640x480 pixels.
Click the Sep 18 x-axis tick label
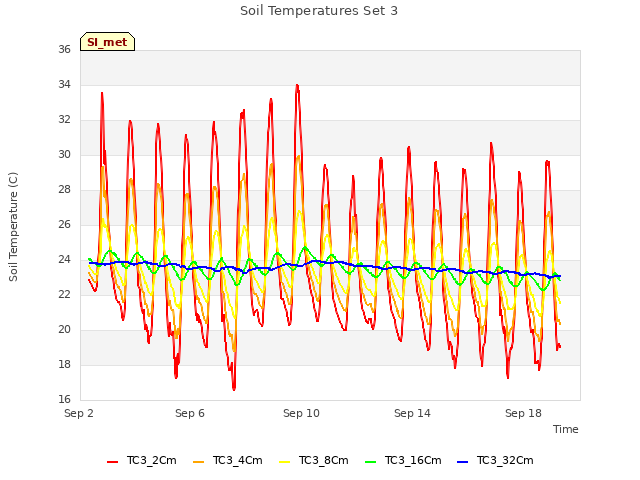pyautogui.click(x=523, y=413)
